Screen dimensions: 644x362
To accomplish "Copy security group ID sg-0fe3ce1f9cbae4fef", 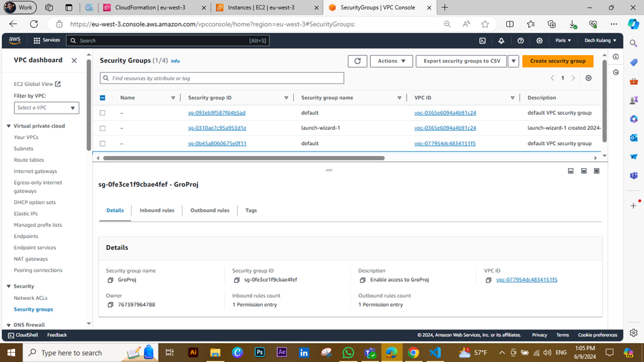I will 237,280.
